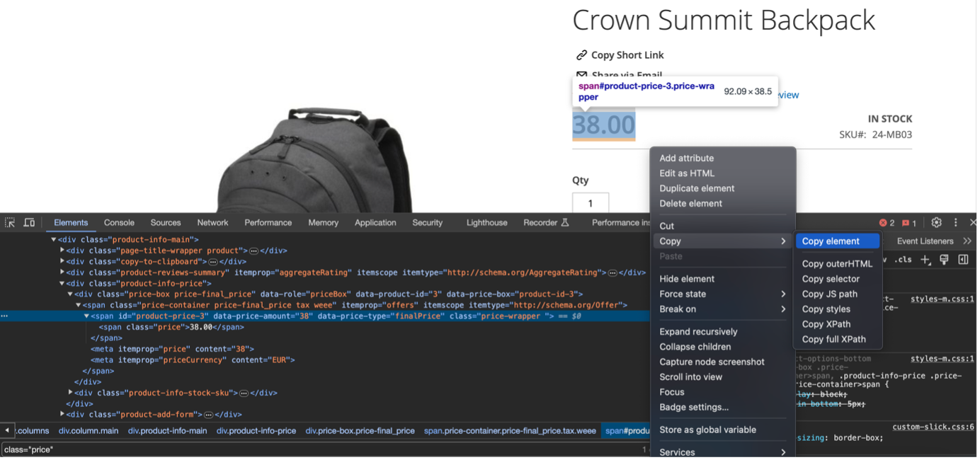Click the row actions dots beside selected node
Screen dimensions: 980x460
(5, 316)
